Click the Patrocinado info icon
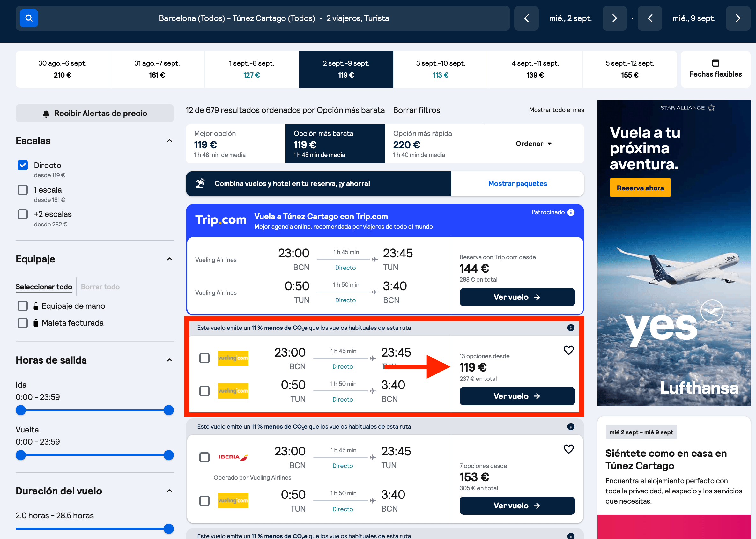 click(x=571, y=212)
